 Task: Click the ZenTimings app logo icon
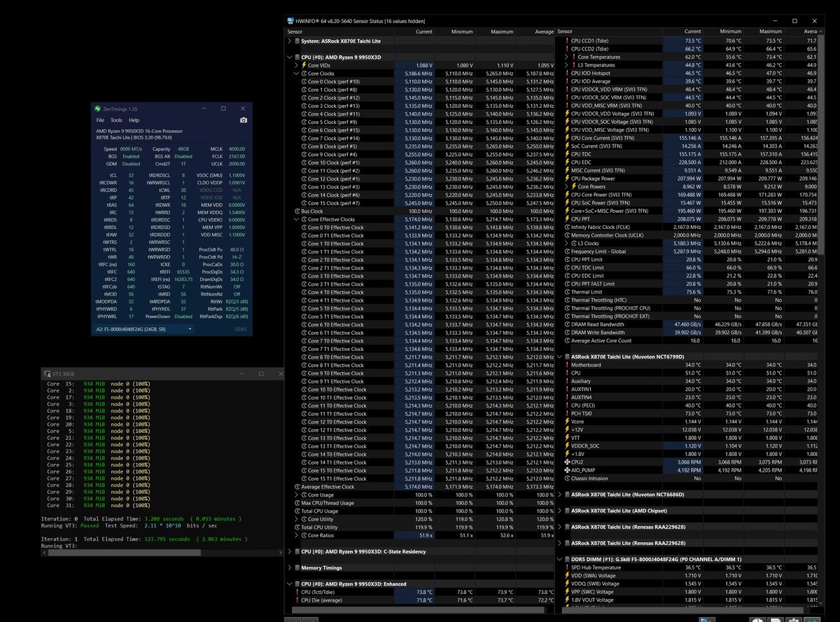point(97,109)
